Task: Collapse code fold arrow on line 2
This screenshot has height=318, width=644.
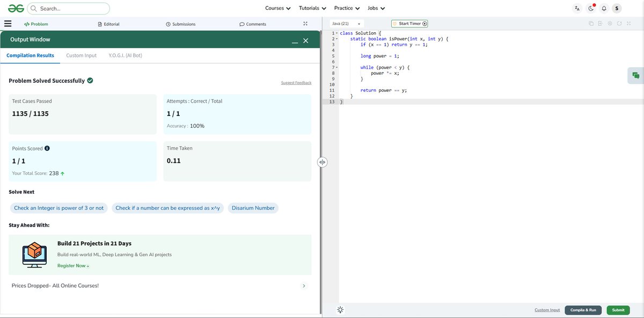Action: coord(336,39)
